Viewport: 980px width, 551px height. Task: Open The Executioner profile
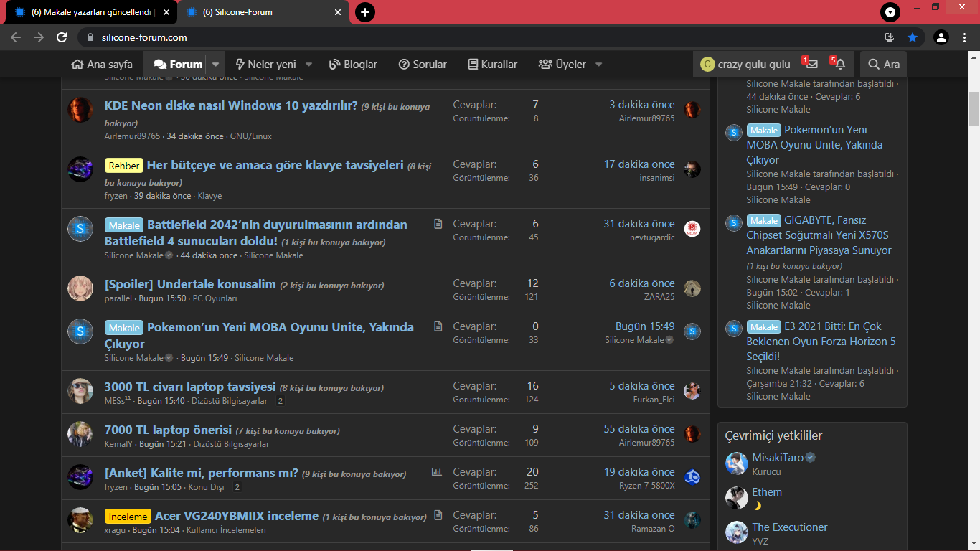point(790,527)
